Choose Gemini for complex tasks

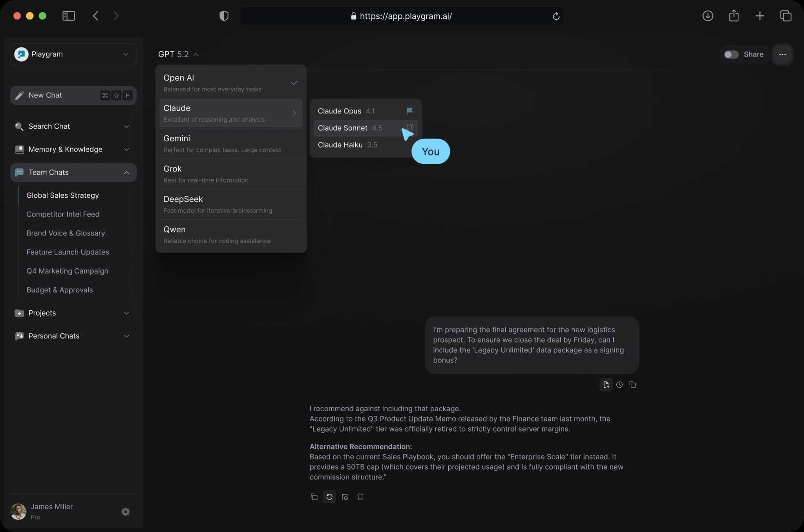177,138
